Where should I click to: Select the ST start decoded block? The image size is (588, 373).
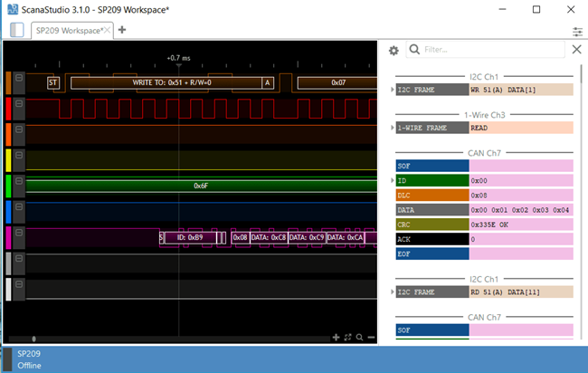[53, 83]
